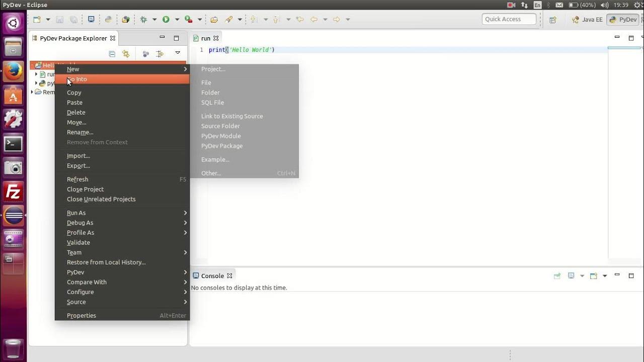Click the Back navigation arrow icon
This screenshot has width=644, height=362.
click(x=314, y=20)
